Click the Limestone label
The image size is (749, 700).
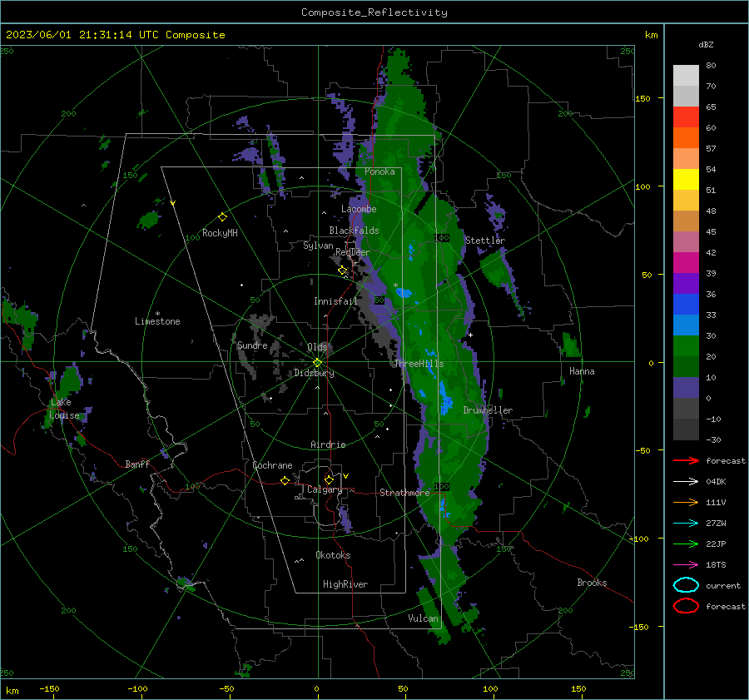click(157, 321)
